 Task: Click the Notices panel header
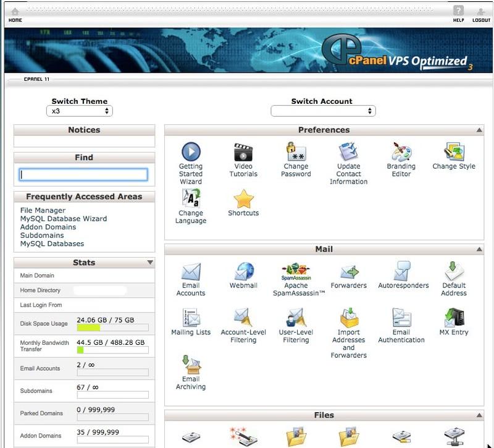[x=84, y=130]
